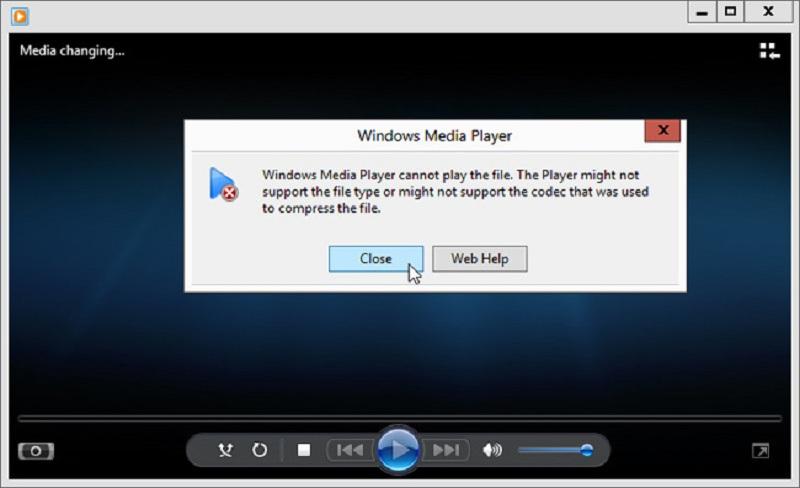Click the camera icon at bottom left

point(36,451)
